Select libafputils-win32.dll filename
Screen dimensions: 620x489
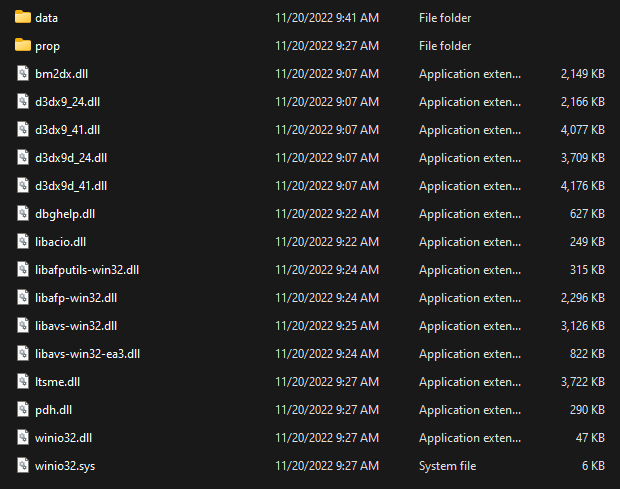pyautogui.click(x=87, y=270)
